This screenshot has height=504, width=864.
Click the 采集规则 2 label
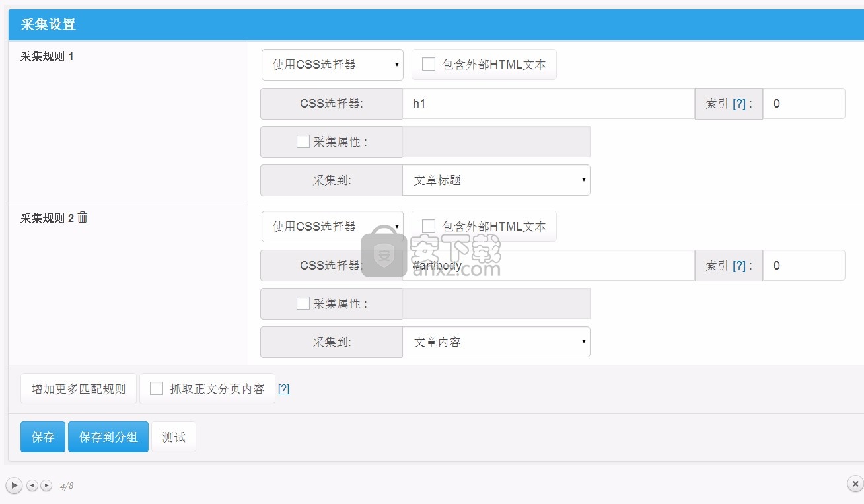pos(47,219)
